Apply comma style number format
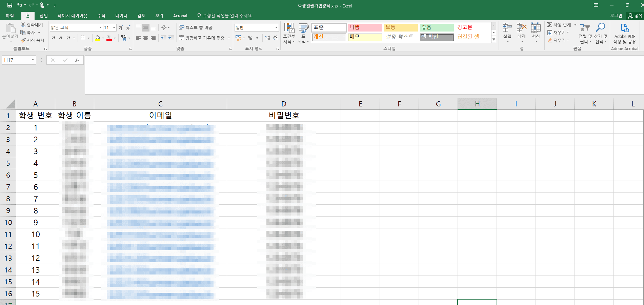 257,38
